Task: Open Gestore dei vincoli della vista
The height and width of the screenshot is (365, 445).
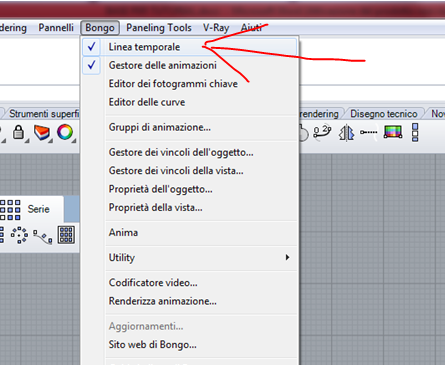Action: (x=189, y=171)
